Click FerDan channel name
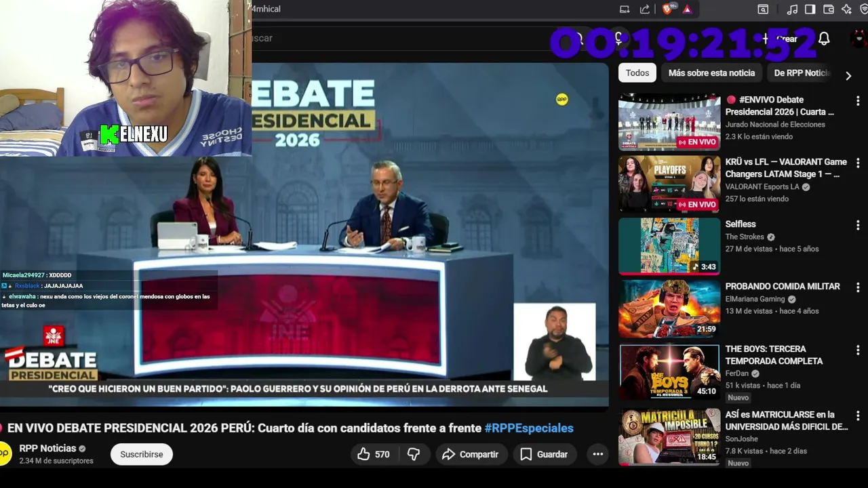Screen dimensions: 868x488 coord(736,373)
